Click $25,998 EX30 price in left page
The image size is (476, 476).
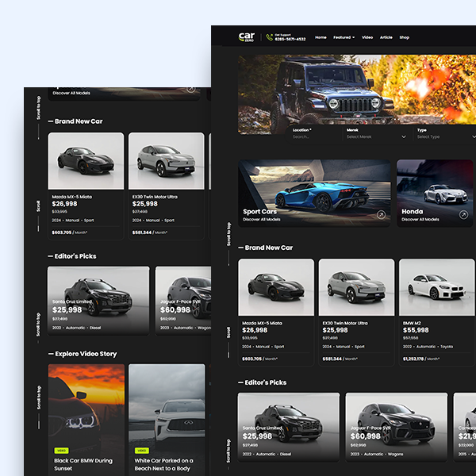[145, 204]
